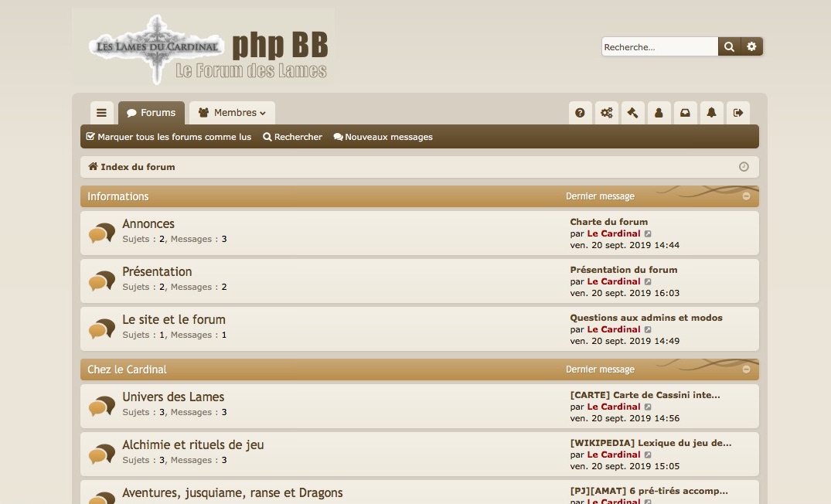The width and height of the screenshot is (831, 504).
Task: Expand the Membres dropdown menu
Action: [x=232, y=113]
